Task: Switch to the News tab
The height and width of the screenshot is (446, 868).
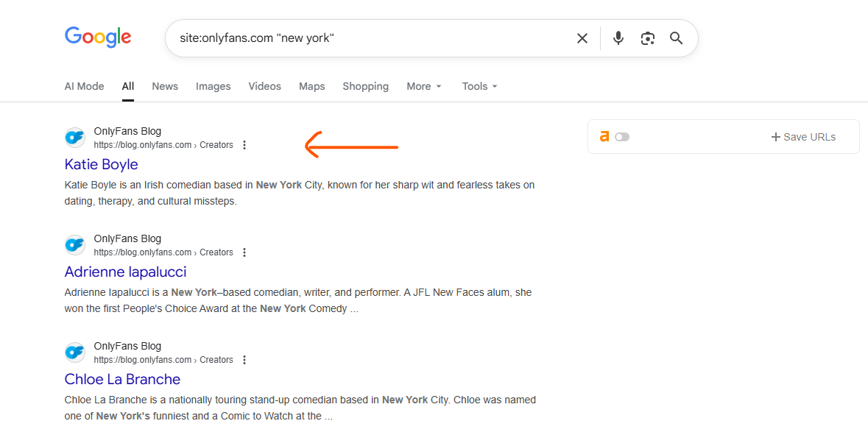Action: click(x=165, y=86)
